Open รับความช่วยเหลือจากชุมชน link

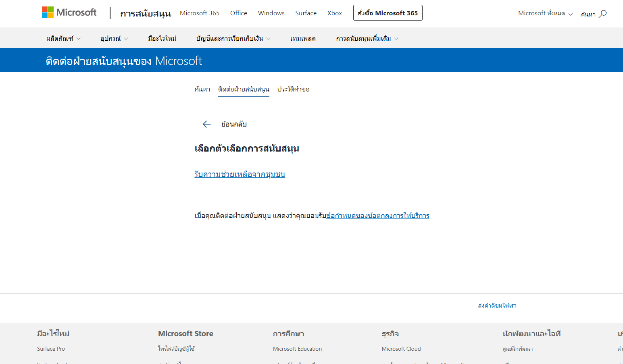[240, 174]
